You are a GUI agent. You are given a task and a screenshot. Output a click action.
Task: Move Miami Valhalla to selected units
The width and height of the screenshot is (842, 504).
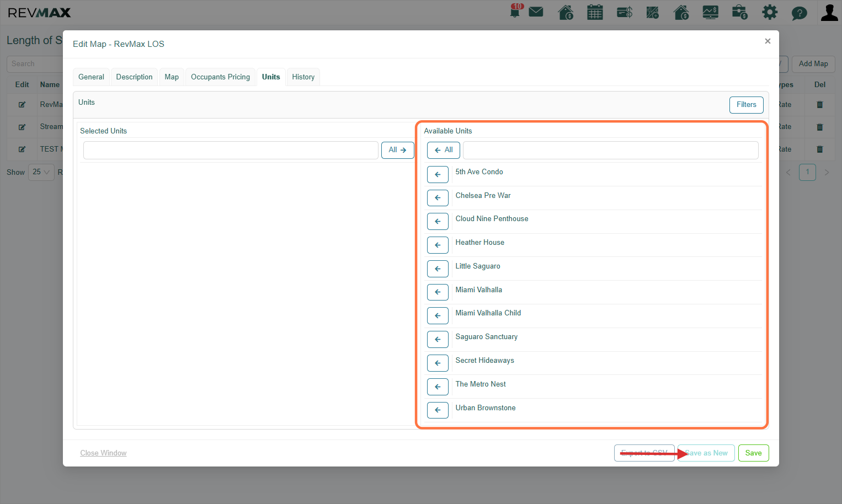(438, 292)
